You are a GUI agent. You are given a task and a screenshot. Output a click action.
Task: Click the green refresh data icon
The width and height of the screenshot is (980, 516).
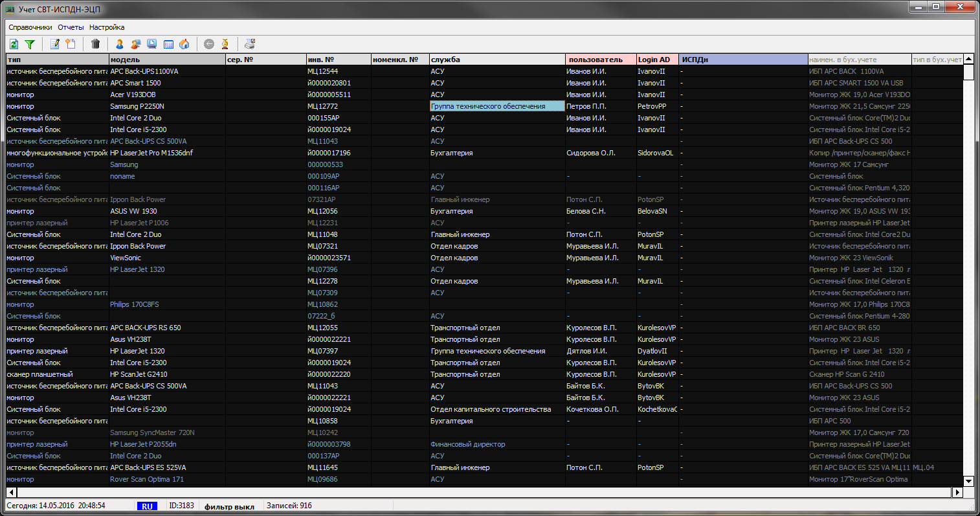14,44
